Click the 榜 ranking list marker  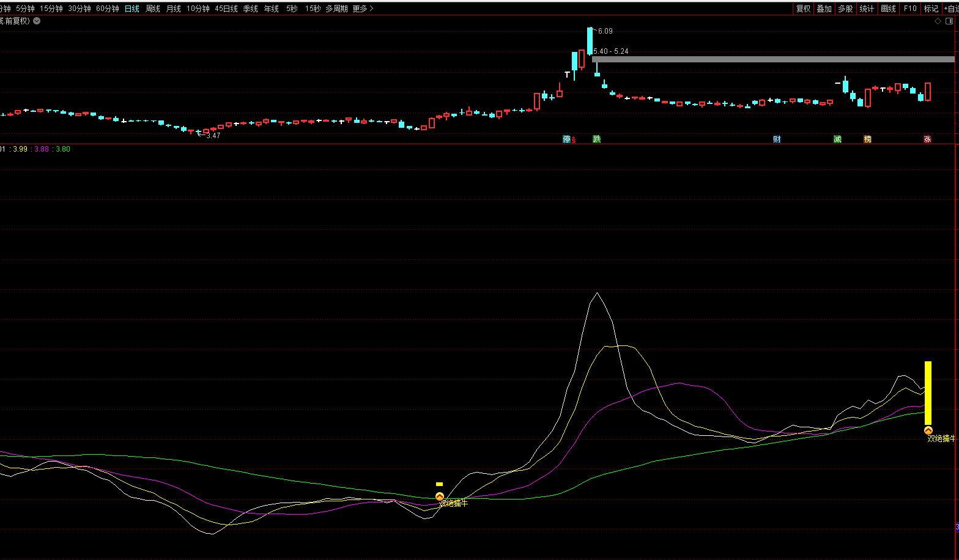[x=867, y=139]
